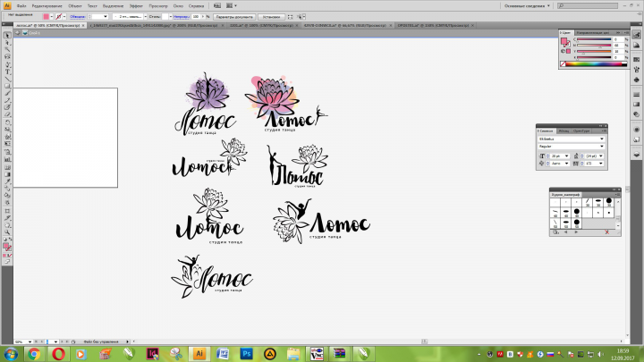Open the Окно menu
Image resolution: width=644 pixels, height=362 pixels.
178,6
